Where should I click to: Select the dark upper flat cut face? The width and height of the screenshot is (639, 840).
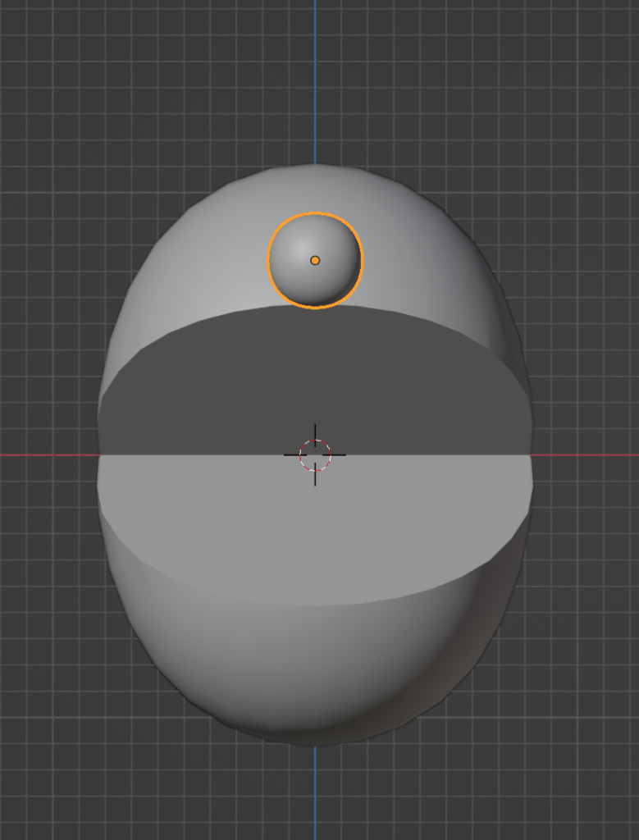click(x=315, y=377)
